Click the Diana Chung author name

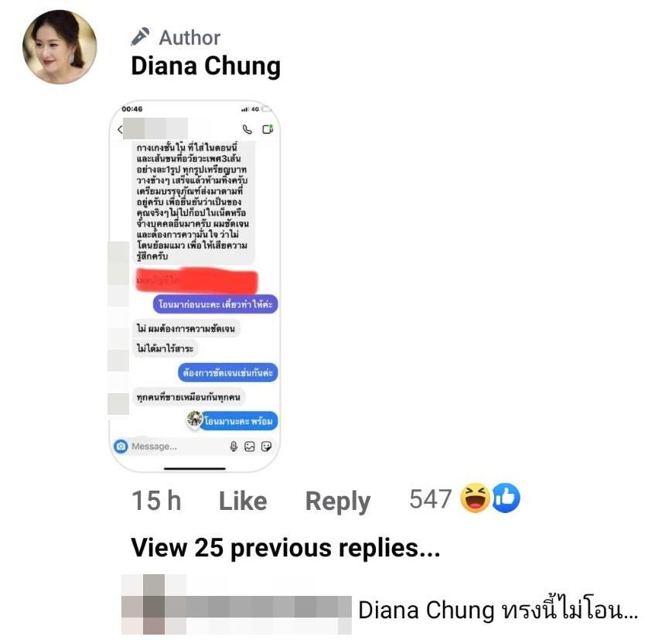click(x=206, y=67)
